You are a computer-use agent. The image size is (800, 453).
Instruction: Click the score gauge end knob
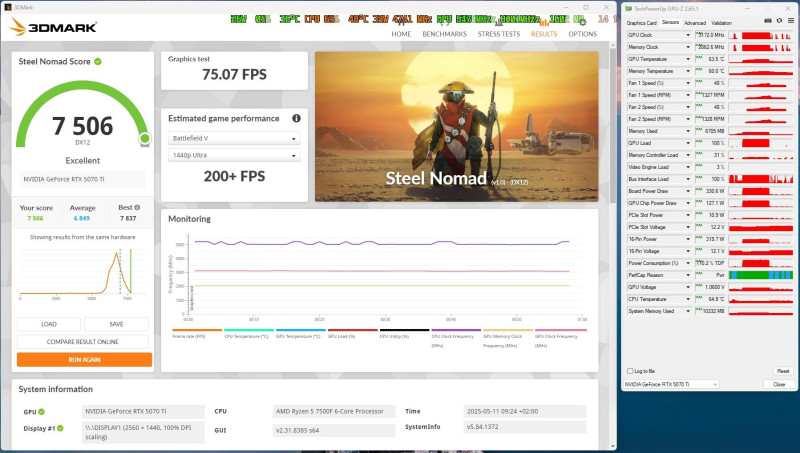(x=145, y=138)
